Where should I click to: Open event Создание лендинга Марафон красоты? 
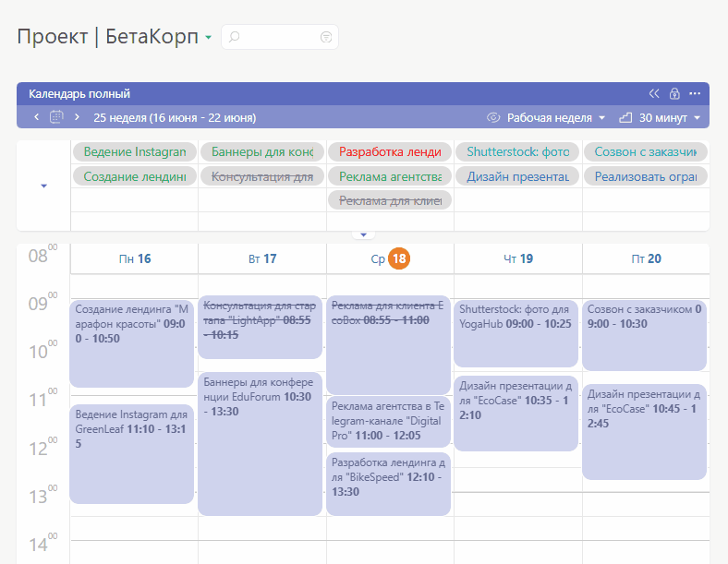tap(131, 343)
